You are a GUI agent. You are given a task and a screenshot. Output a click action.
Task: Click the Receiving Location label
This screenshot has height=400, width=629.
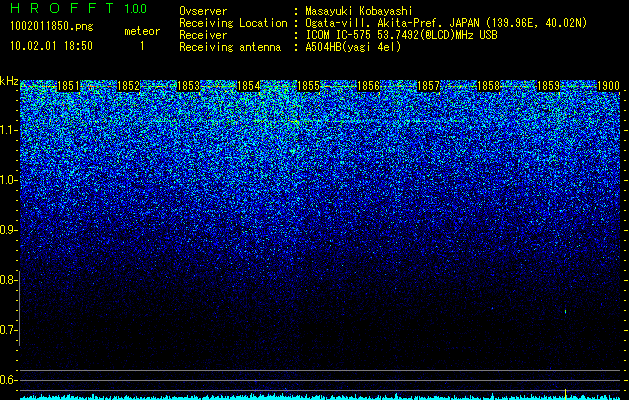tap(233, 23)
